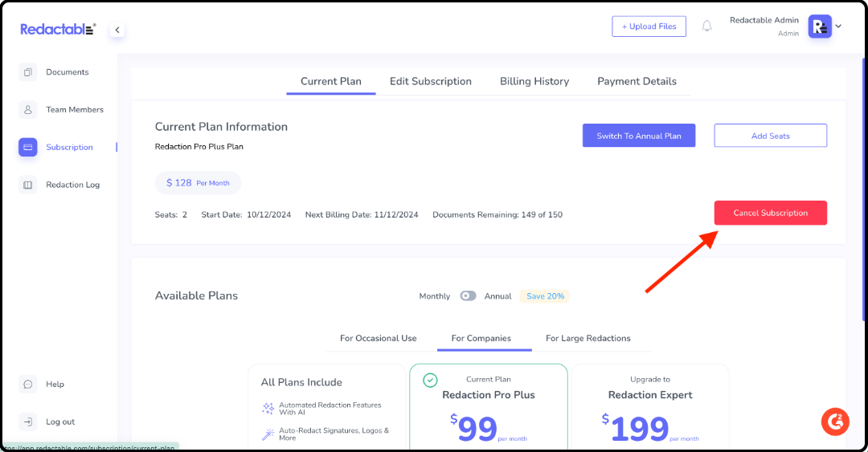Click the page vertical scrollbar
The width and height of the screenshot is (868, 452).
click(863, 188)
